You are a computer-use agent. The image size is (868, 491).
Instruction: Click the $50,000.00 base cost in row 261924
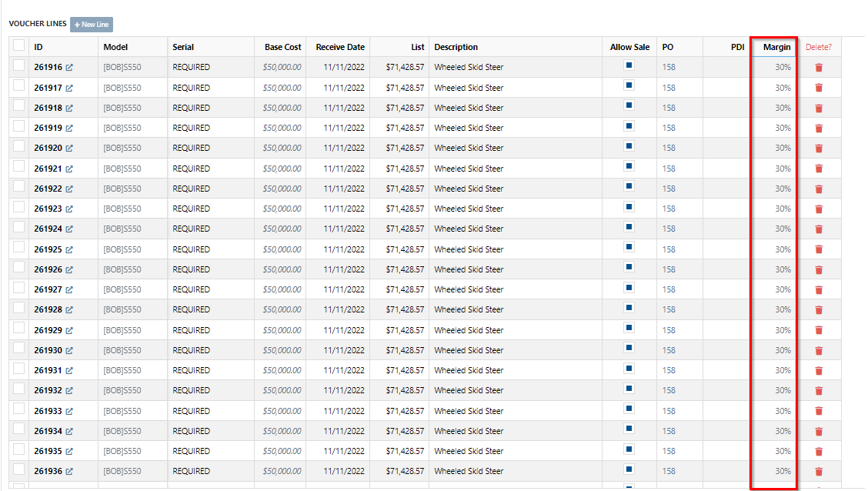282,229
